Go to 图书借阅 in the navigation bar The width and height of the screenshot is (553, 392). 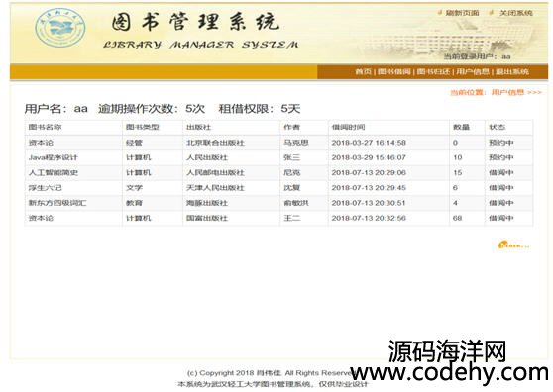394,72
